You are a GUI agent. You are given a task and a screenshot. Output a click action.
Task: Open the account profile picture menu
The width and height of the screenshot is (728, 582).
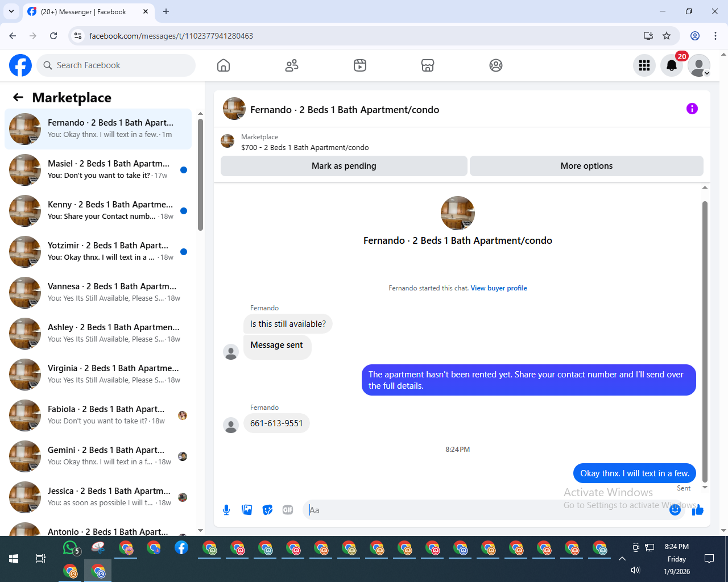click(699, 65)
